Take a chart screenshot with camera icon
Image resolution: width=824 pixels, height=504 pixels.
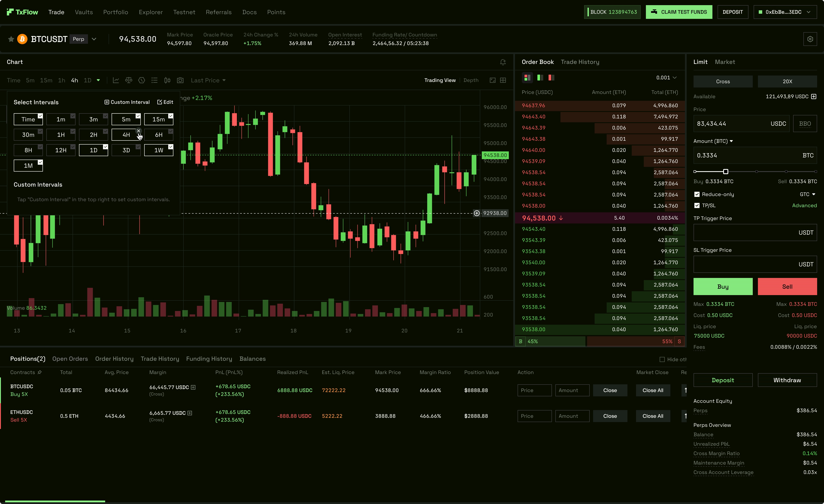point(180,80)
